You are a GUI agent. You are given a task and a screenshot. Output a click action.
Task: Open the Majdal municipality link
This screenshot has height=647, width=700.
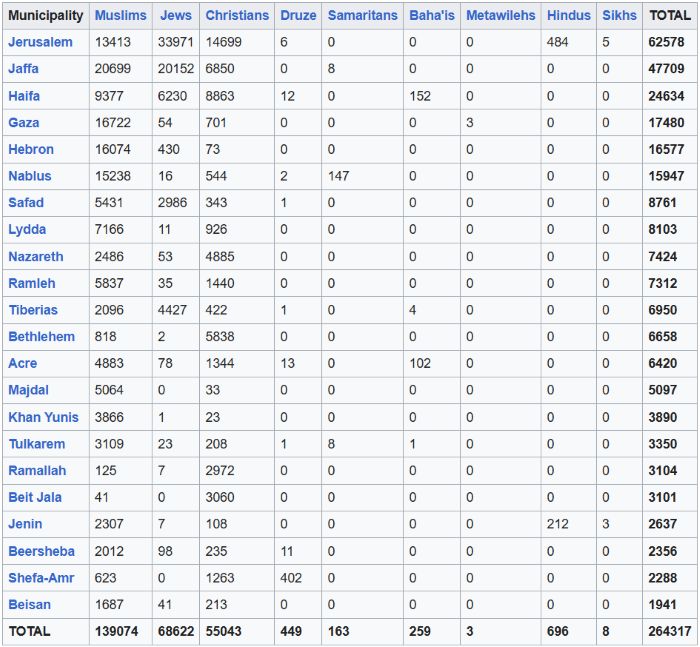(29, 390)
